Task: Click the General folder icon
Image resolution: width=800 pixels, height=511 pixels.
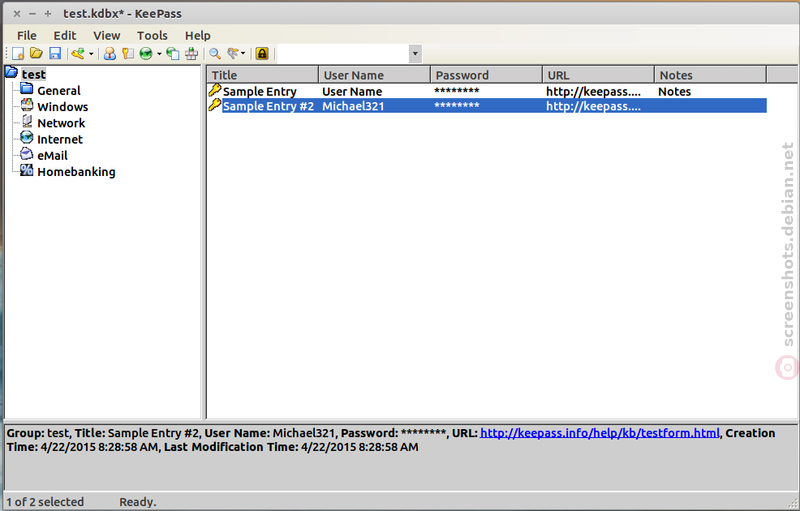Action: [27, 89]
